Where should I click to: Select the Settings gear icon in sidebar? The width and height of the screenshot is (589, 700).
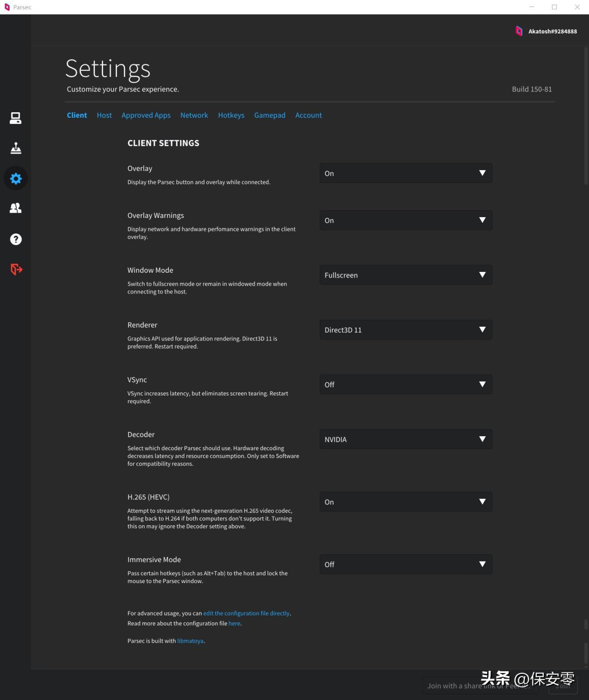[16, 178]
